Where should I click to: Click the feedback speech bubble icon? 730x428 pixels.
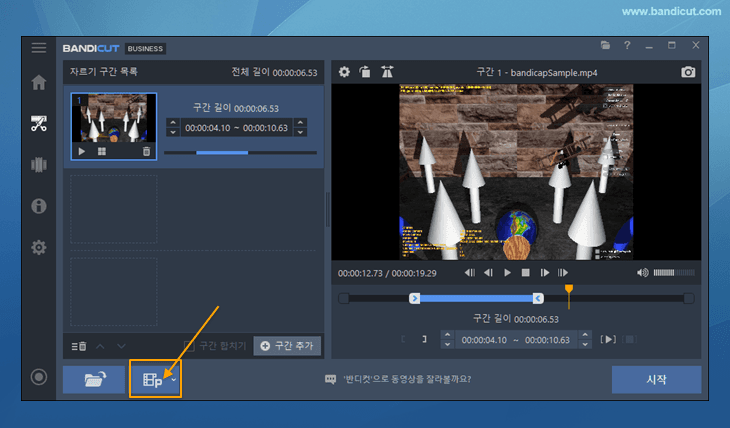331,379
